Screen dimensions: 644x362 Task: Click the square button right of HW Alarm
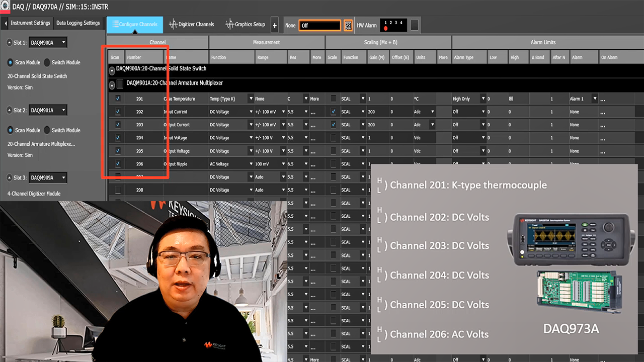(414, 24)
